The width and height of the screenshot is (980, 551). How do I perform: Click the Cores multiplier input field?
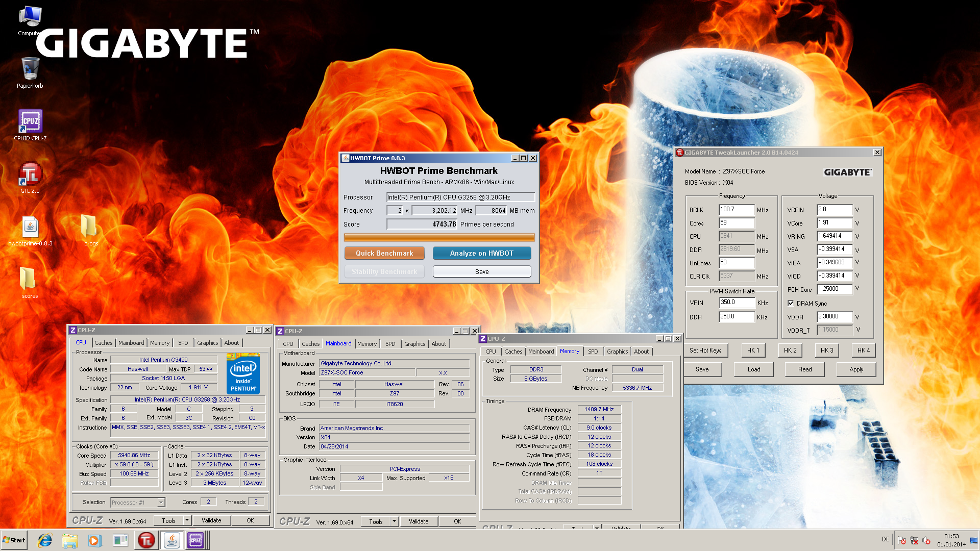click(x=737, y=223)
